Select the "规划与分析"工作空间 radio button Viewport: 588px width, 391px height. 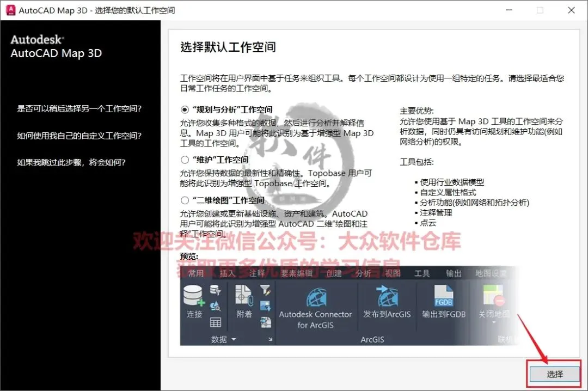pos(185,110)
